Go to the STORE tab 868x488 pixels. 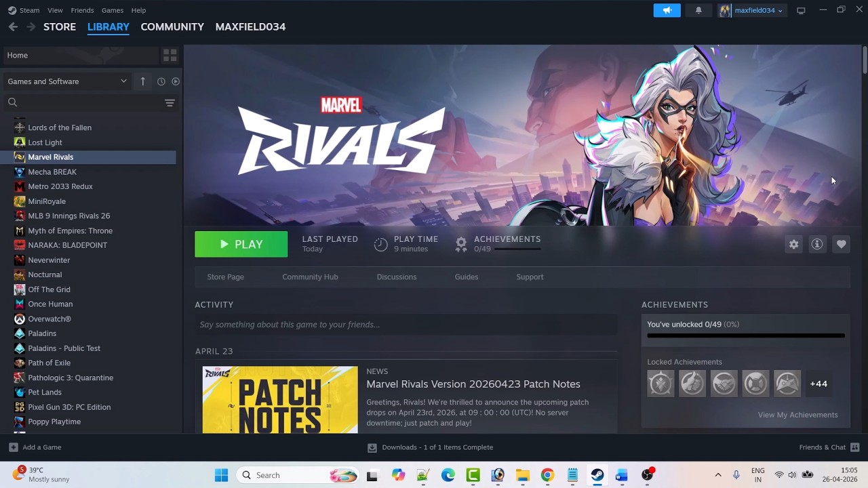[60, 26]
